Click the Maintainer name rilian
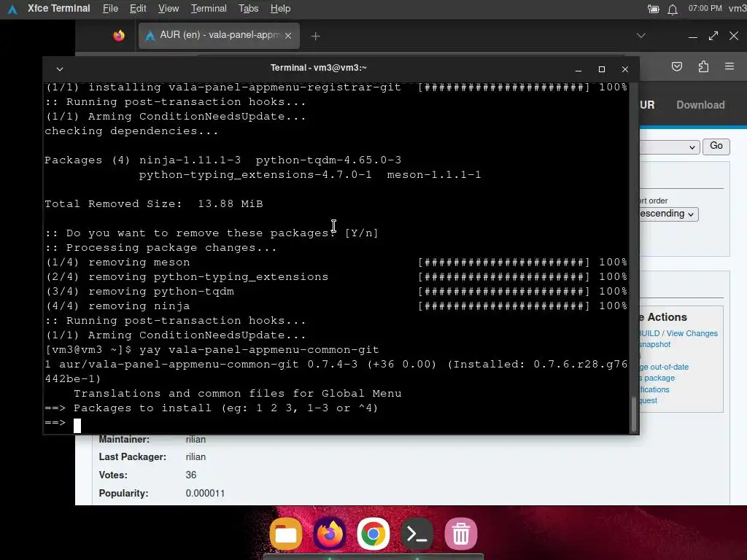 196,439
